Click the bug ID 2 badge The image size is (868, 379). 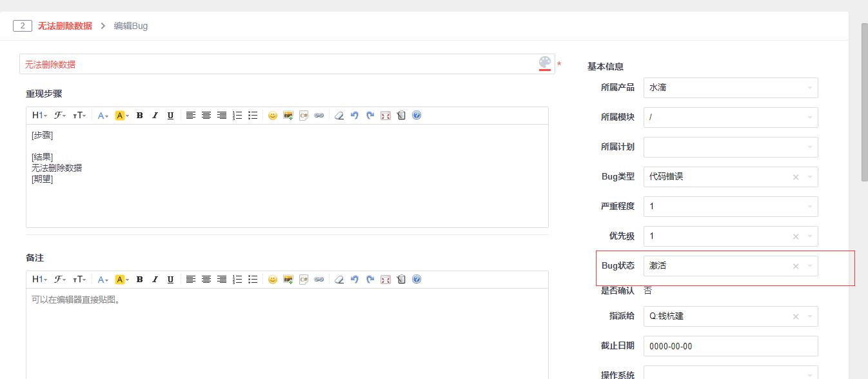[23, 26]
